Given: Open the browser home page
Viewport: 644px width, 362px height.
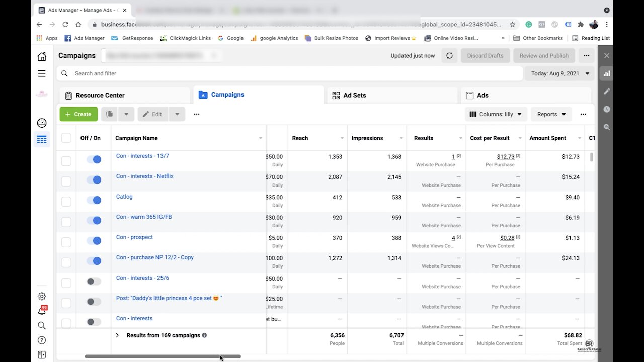Looking at the screenshot, I should [78, 24].
